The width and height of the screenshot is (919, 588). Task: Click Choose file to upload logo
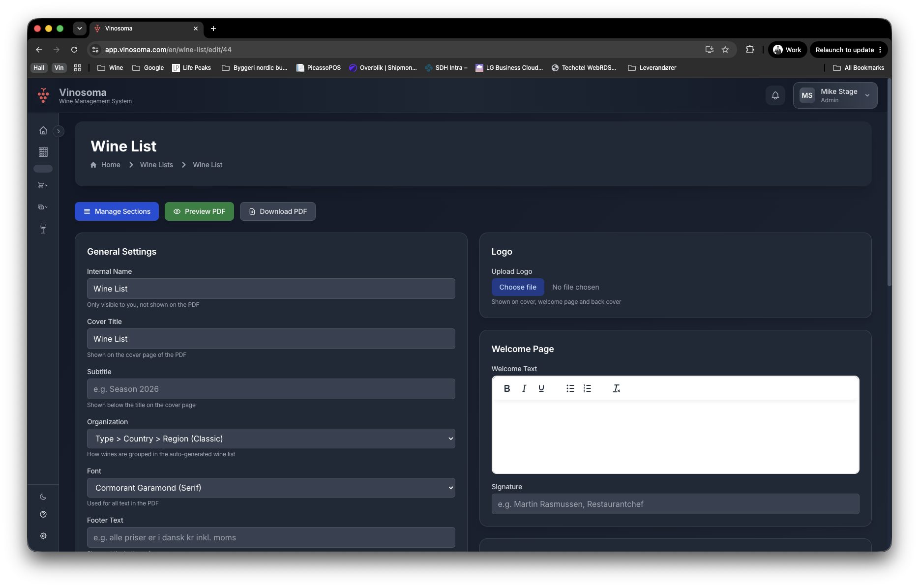(x=518, y=288)
